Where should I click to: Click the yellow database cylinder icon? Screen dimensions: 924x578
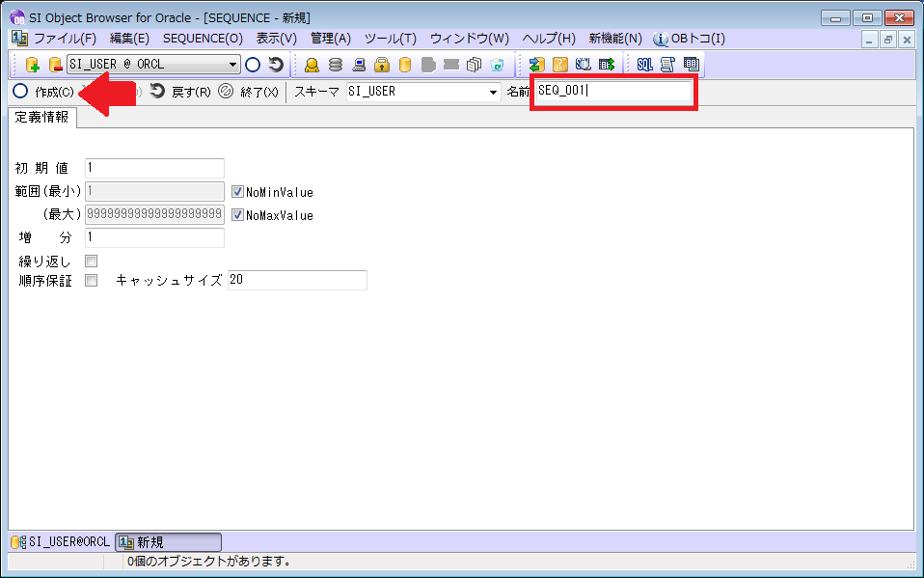(404, 65)
